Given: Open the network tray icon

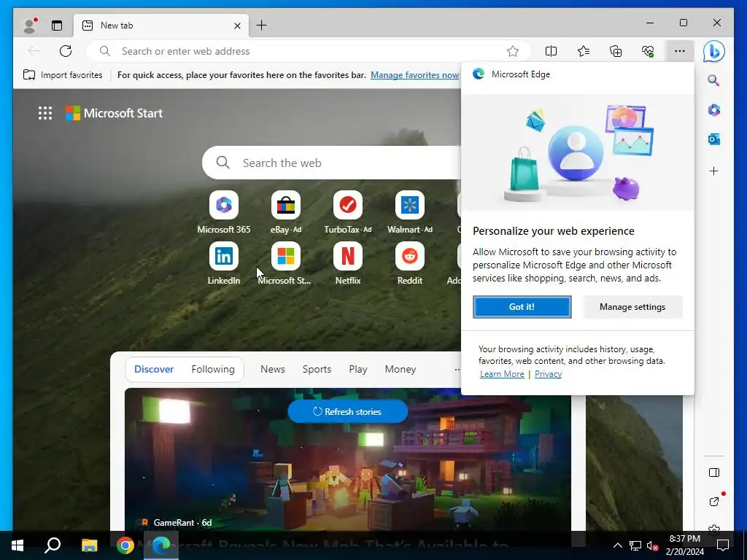Looking at the screenshot, I should click(x=635, y=545).
